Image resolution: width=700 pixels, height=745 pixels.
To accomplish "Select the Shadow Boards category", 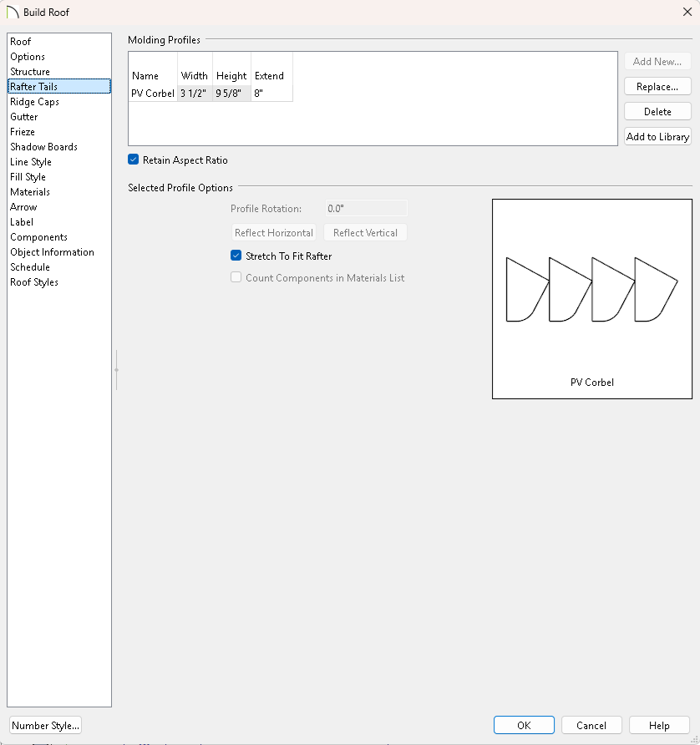I will pyautogui.click(x=43, y=147).
